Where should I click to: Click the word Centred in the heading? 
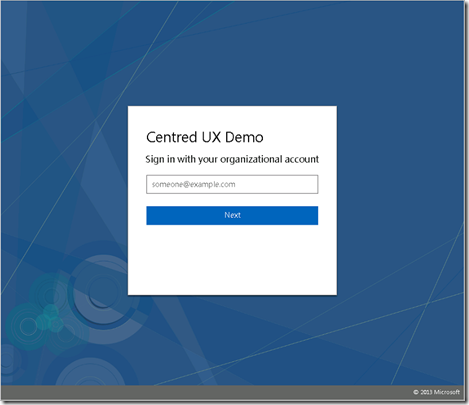coord(172,137)
